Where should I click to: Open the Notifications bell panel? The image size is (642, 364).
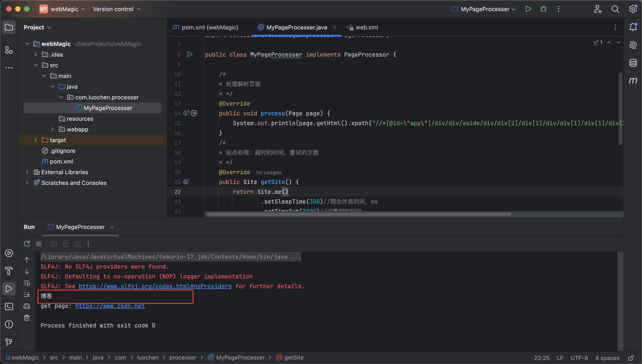point(633,27)
